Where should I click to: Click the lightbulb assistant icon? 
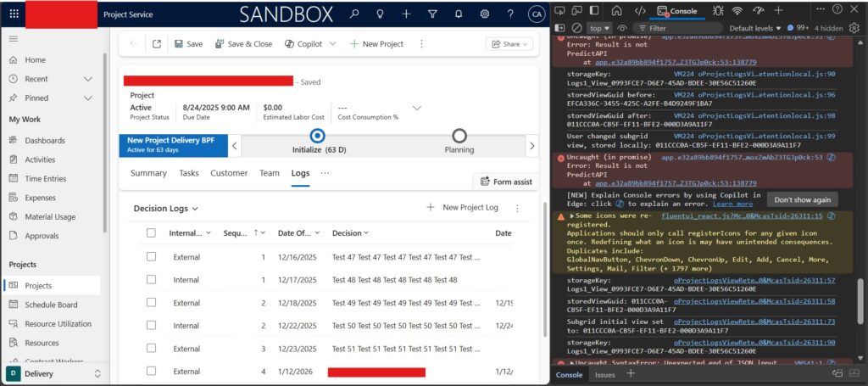(x=381, y=14)
